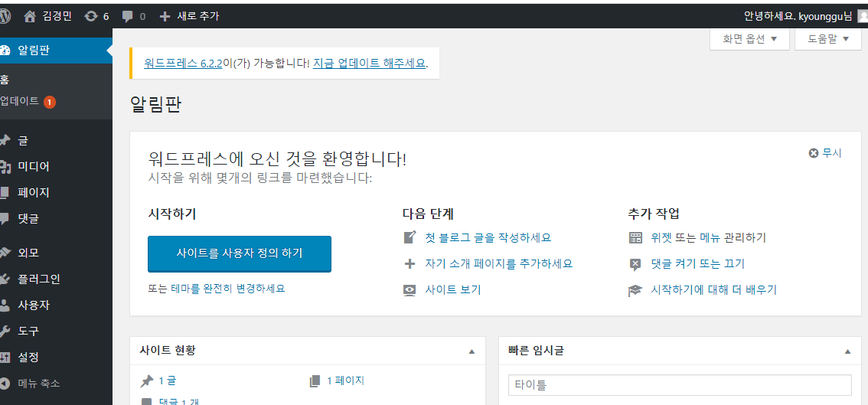
Task: Click the plus icon for 자기 소개 페이지
Action: pyautogui.click(x=410, y=263)
